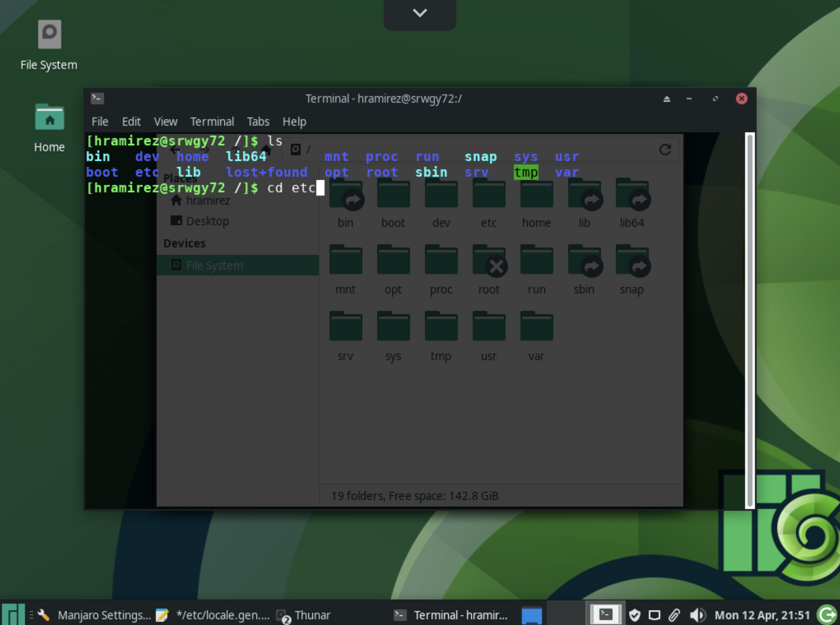Image resolution: width=840 pixels, height=625 pixels.
Task: Open the File menu in Terminal
Action: (x=100, y=122)
